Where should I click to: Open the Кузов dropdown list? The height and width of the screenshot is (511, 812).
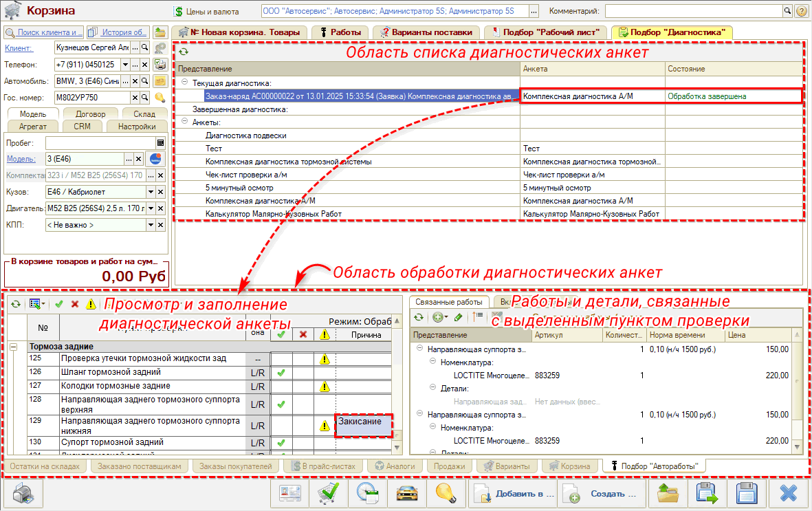[151, 192]
